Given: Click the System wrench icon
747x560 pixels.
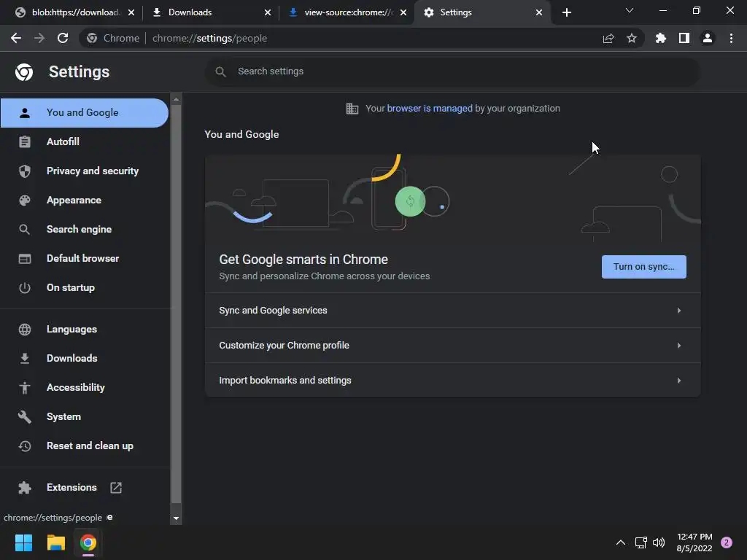Looking at the screenshot, I should (25, 416).
